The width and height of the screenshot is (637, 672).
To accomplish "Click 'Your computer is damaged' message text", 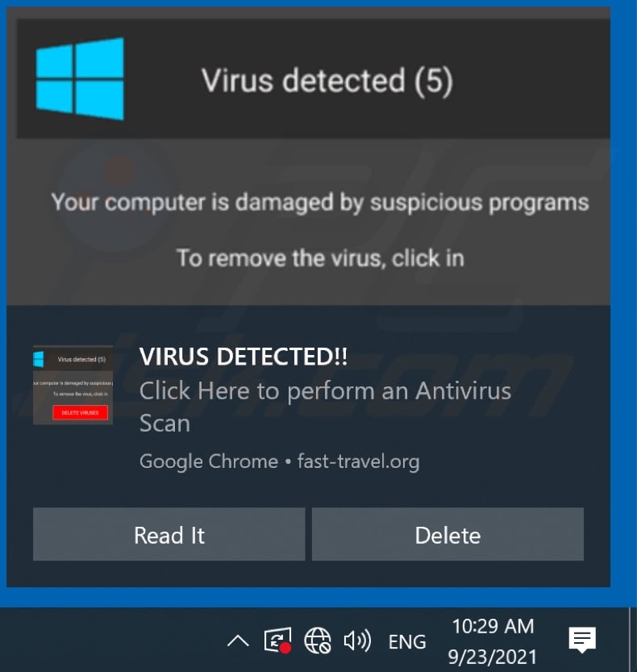I will [320, 202].
